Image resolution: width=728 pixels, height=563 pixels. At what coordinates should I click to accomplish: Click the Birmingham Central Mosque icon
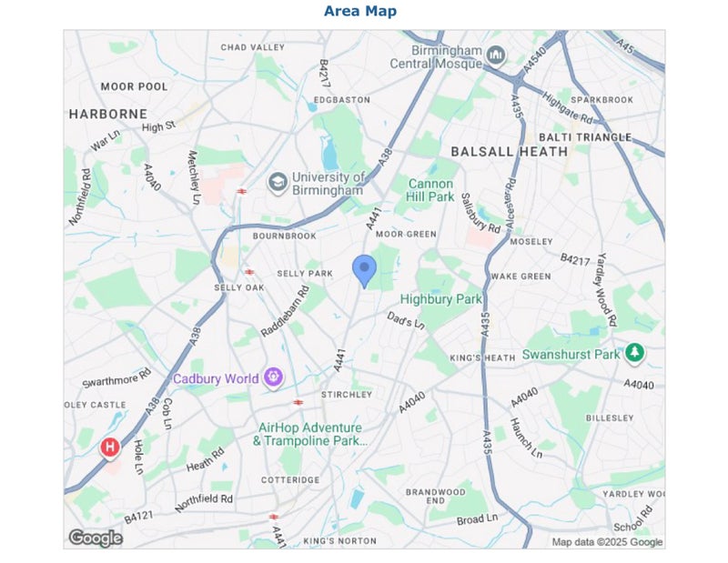coord(496,55)
